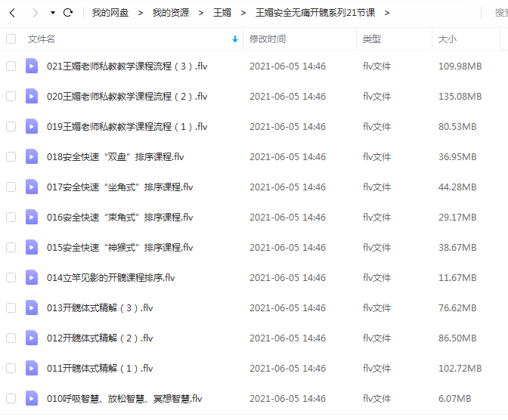This screenshot has width=508, height=420.
Task: Select file name 019王媚老师私教教学课程流程（1）.flv
Action: coord(127,126)
